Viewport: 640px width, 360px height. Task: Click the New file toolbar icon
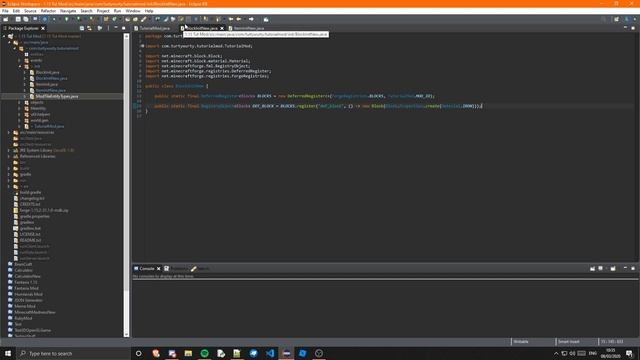[x=6, y=19]
